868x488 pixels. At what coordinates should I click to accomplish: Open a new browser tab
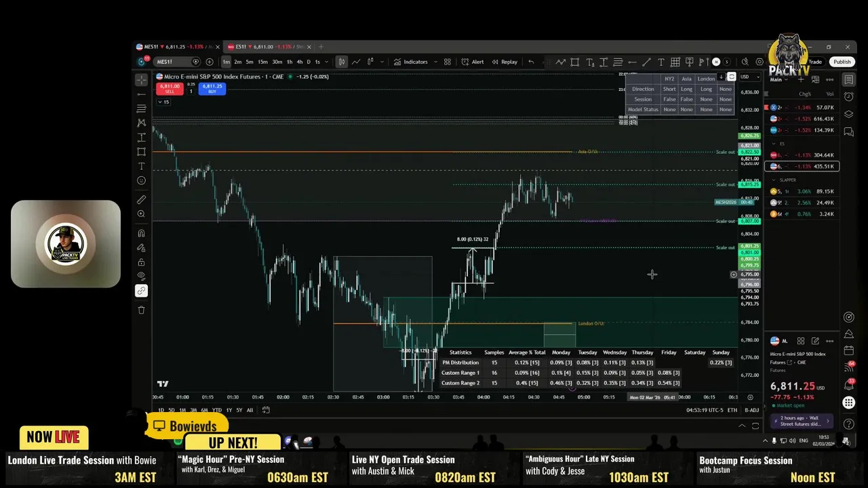[321, 47]
